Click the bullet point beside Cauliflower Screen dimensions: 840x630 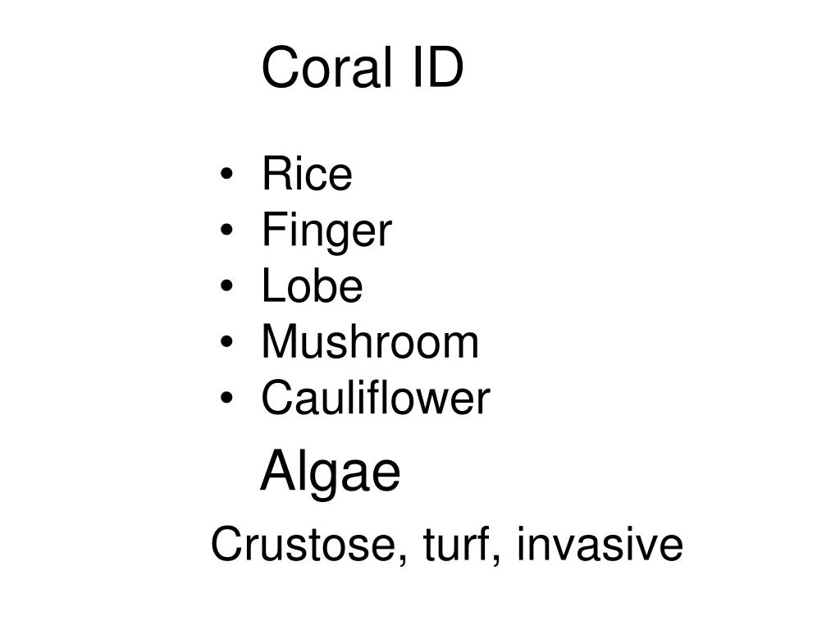point(226,398)
